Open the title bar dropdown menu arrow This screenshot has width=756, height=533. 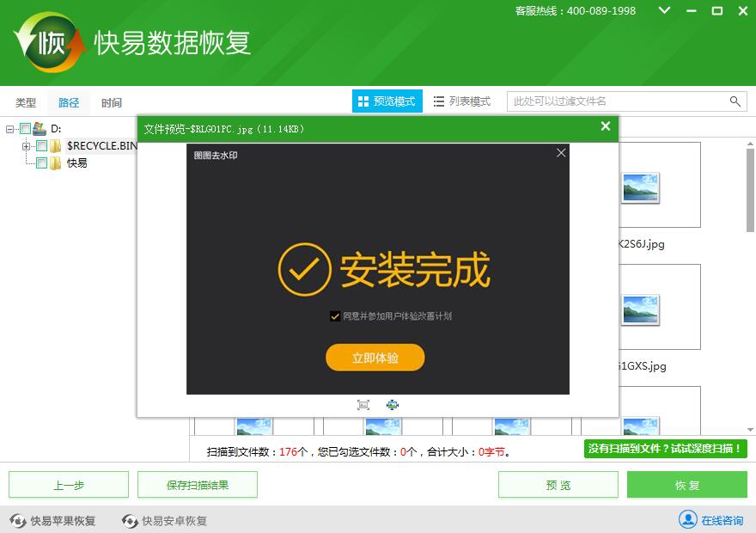664,11
